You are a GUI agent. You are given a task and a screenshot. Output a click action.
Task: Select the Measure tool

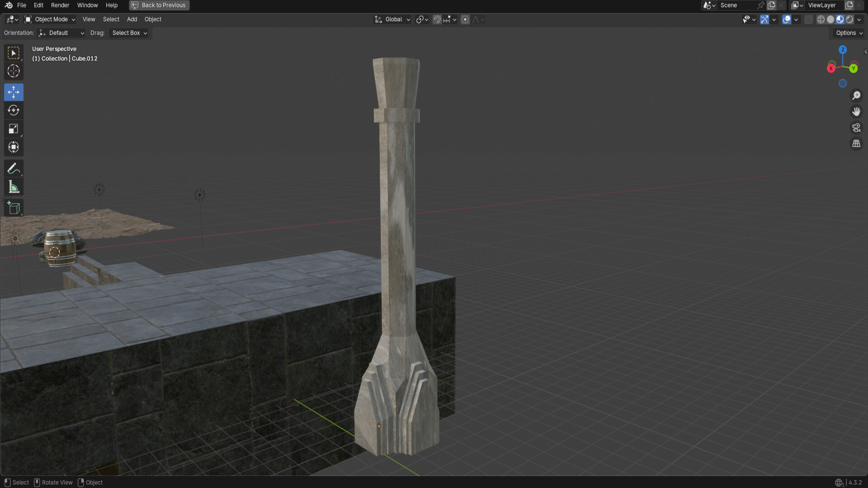pyautogui.click(x=14, y=187)
